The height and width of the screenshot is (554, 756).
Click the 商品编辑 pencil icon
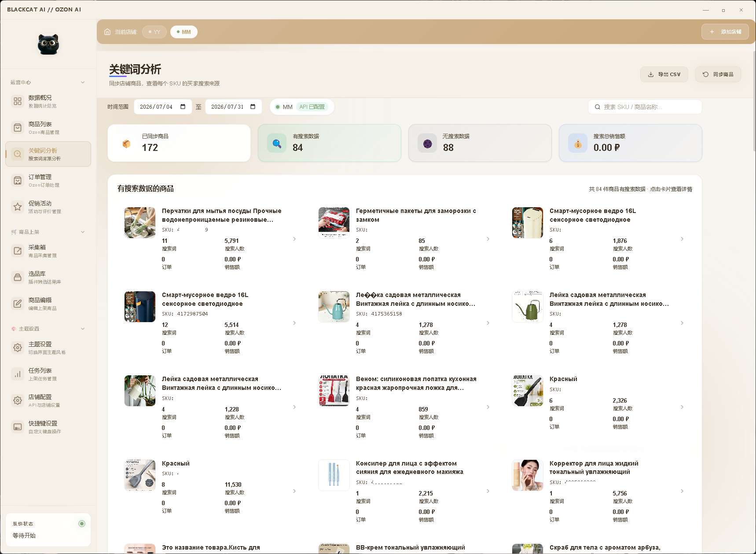(x=18, y=304)
